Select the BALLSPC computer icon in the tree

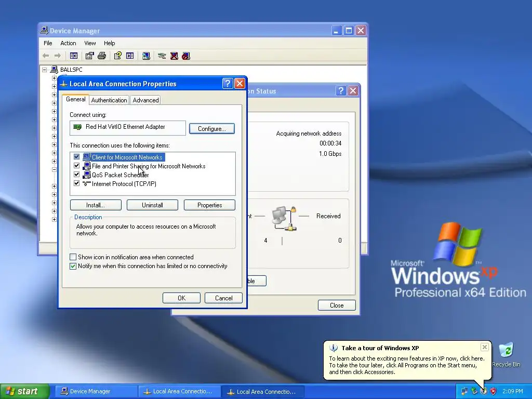click(54, 70)
